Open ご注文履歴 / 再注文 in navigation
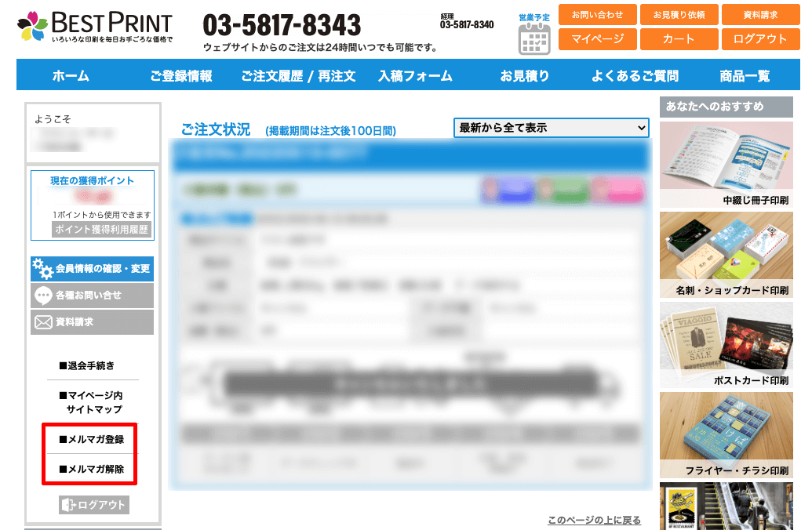 click(x=298, y=76)
